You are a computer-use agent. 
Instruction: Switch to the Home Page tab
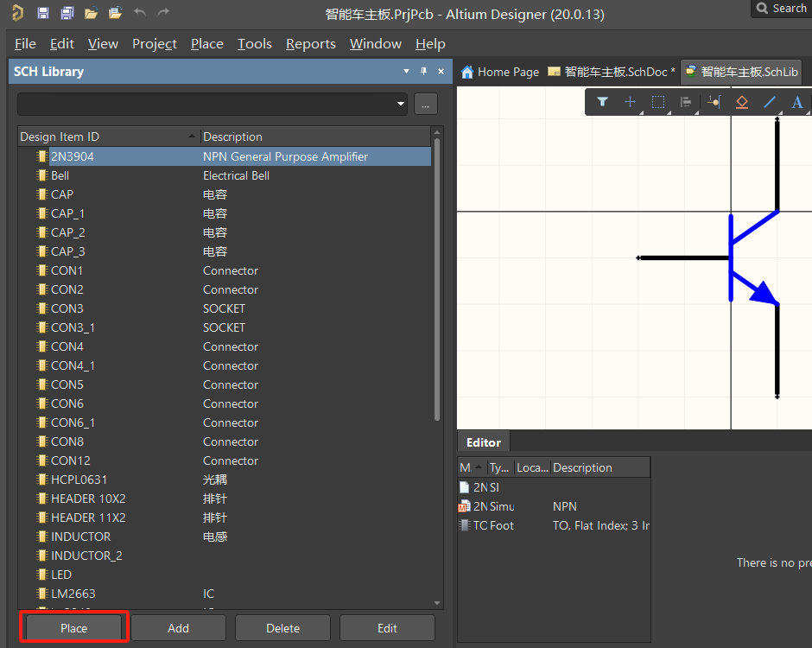tap(500, 72)
